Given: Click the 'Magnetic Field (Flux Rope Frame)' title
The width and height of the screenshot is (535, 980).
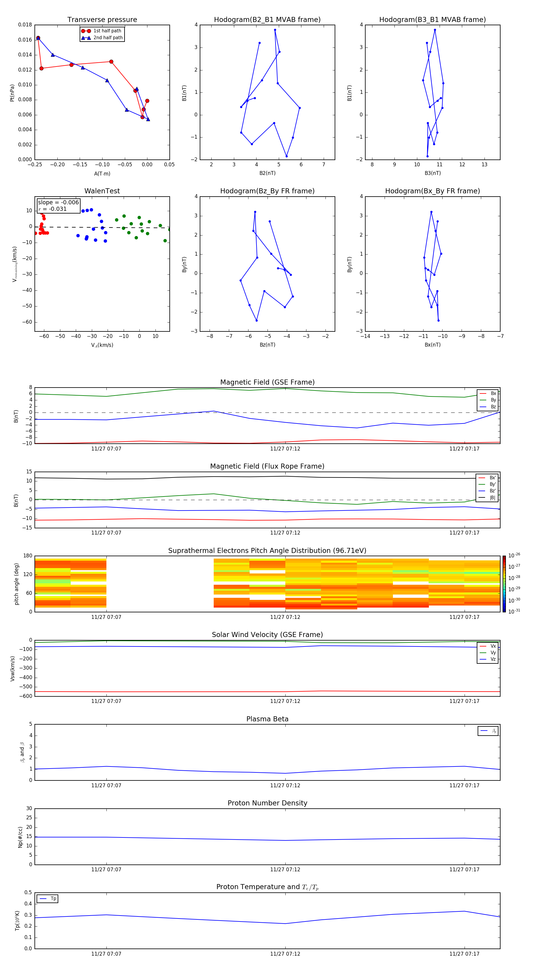Looking at the screenshot, I should 267,467.
